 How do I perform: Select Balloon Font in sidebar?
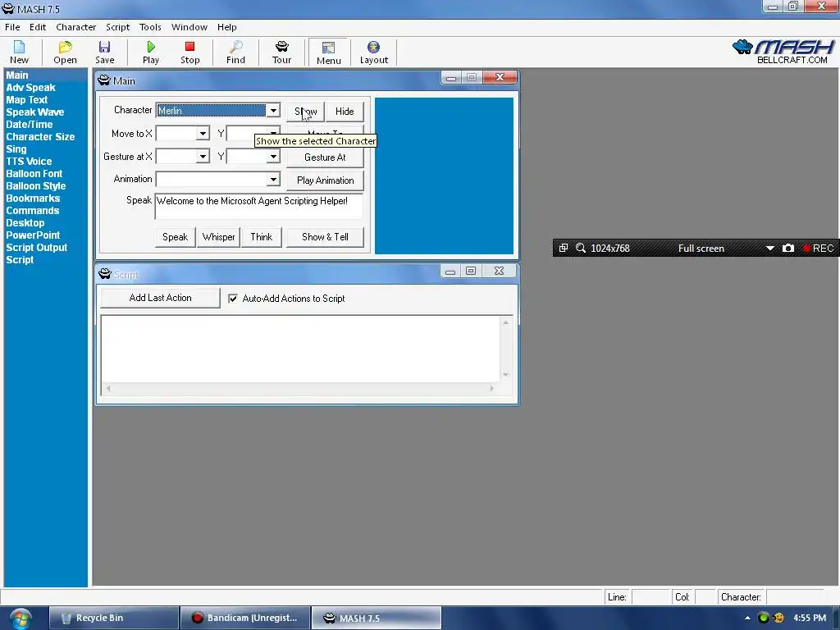click(x=34, y=174)
